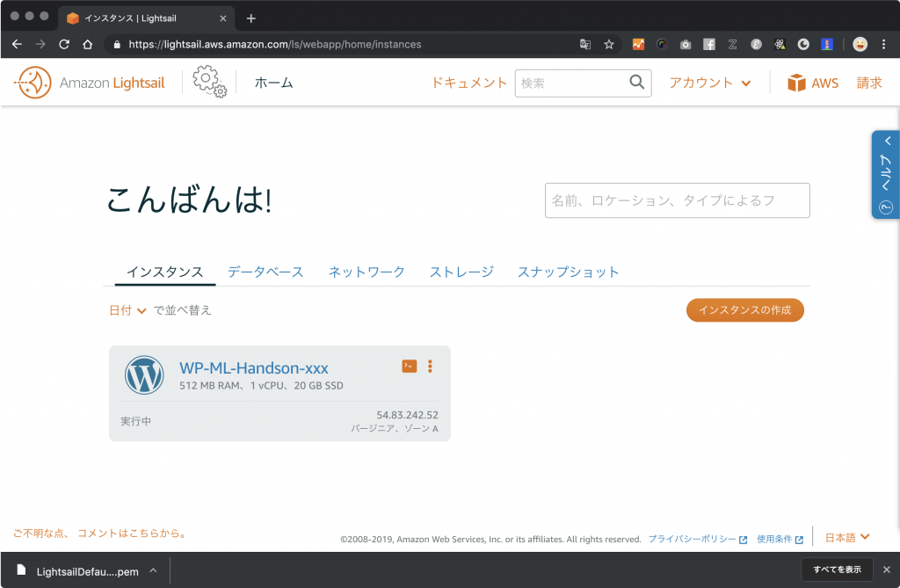Click the blue square extension icon
This screenshot has height=588, width=900.
point(826,44)
